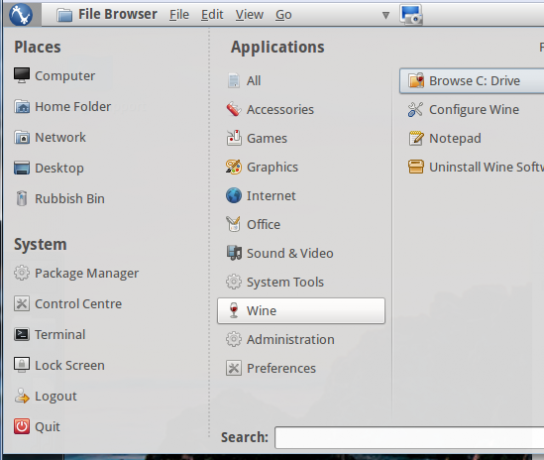Open Network from Places
Image resolution: width=544 pixels, height=460 pixels.
tap(50, 137)
